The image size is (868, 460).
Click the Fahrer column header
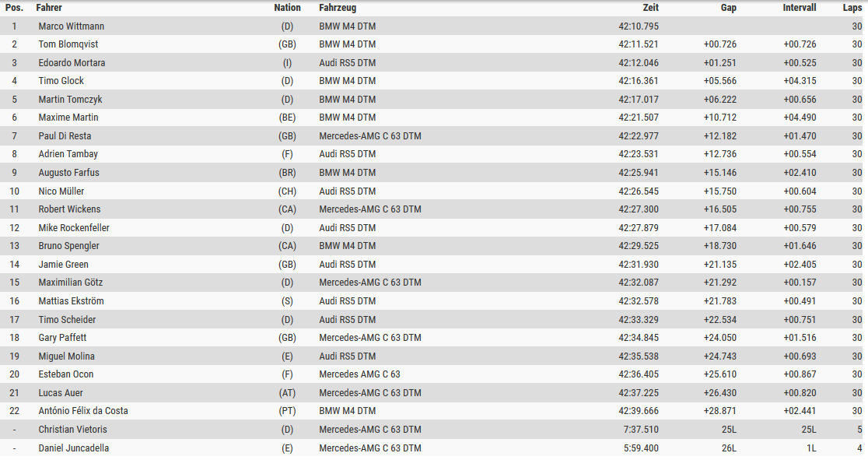pyautogui.click(x=49, y=8)
